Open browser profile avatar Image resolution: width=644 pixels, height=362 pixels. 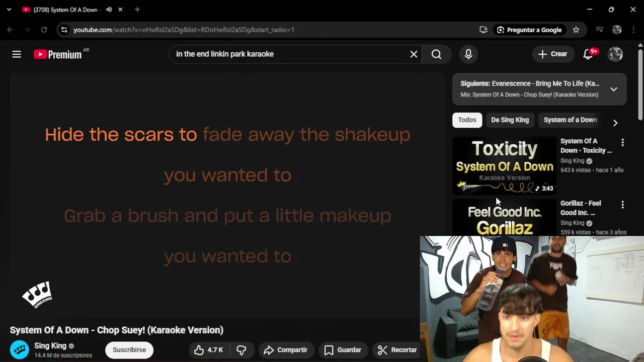pyautogui.click(x=617, y=30)
